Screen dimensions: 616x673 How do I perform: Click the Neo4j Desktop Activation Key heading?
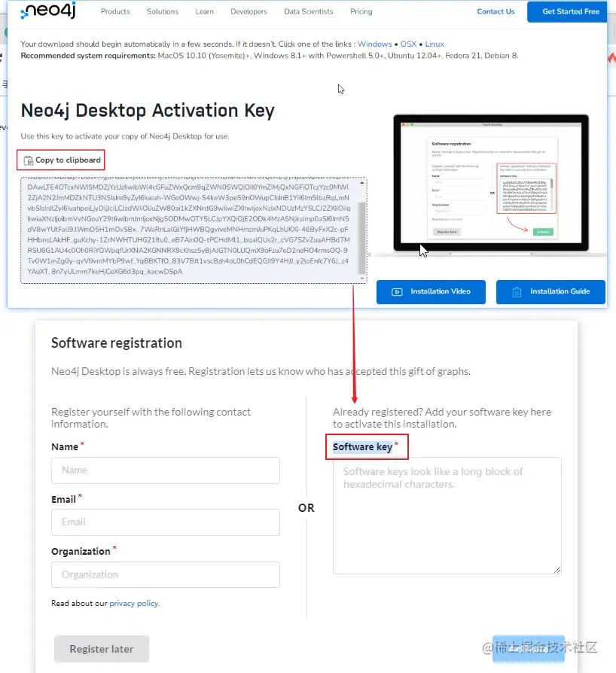click(x=148, y=111)
